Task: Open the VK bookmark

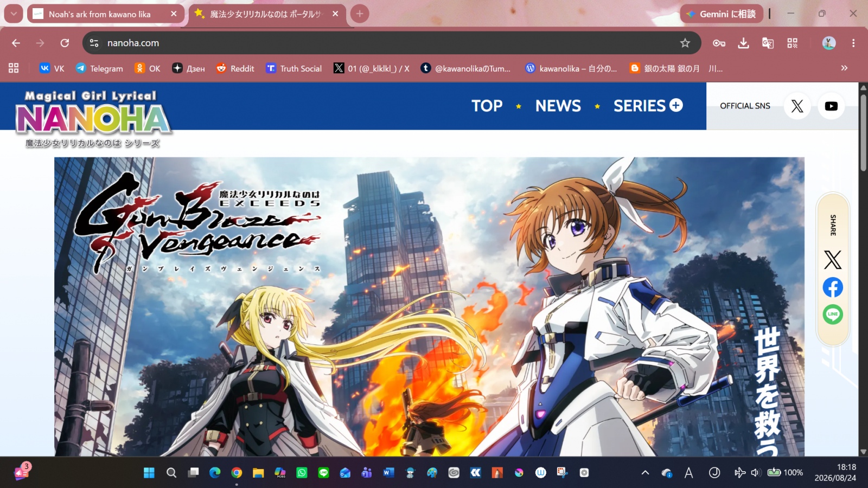Action: pyautogui.click(x=52, y=68)
